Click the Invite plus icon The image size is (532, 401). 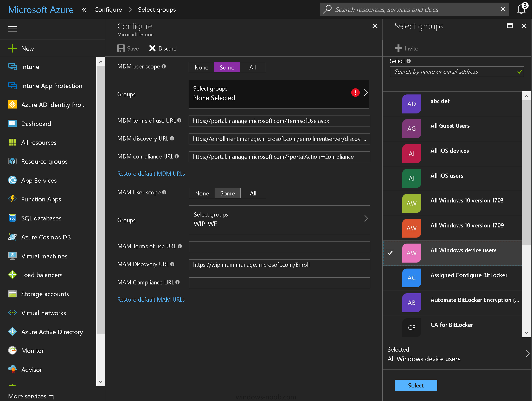[398, 48]
